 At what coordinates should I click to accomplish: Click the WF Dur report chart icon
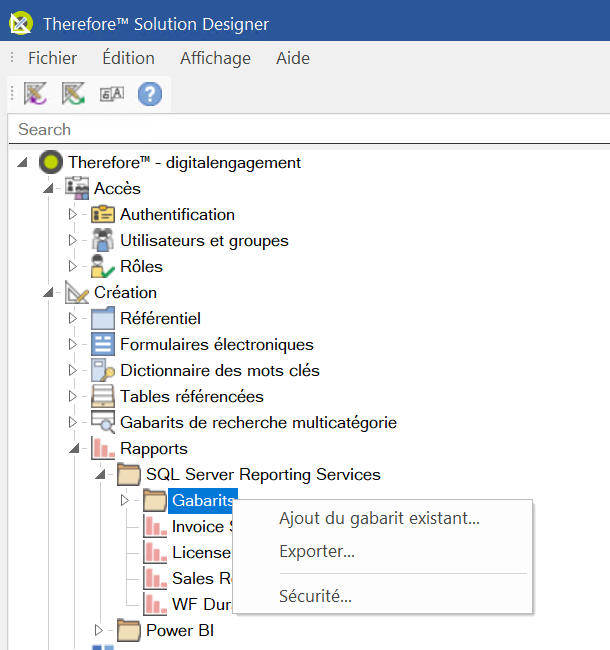[155, 604]
